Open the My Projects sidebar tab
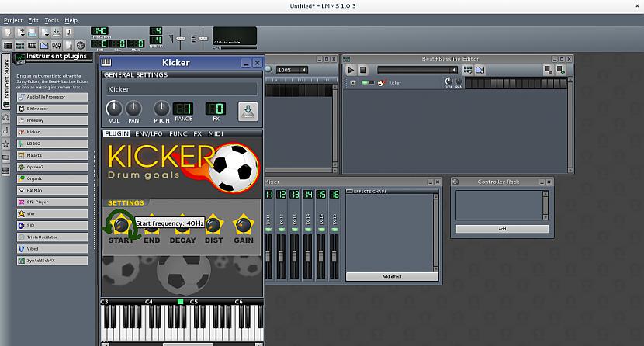Screen dimensions: 644x346 point(5,118)
